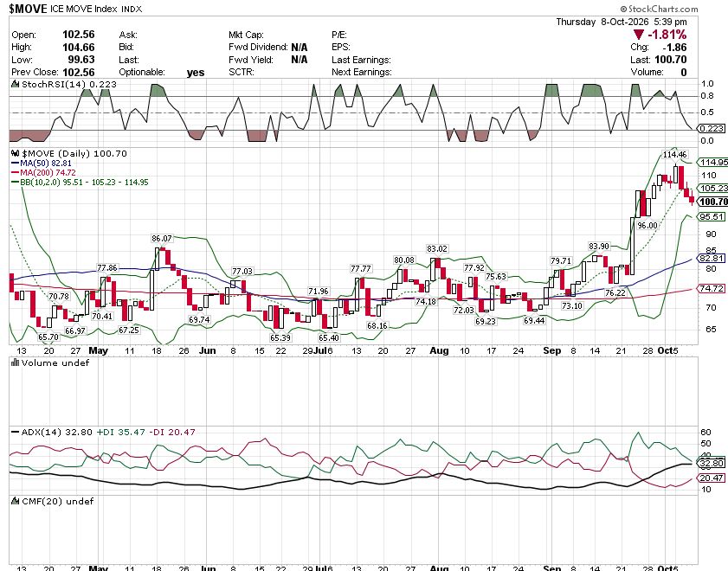Click the icon beside CMF(20) undef
The image size is (728, 571).
pos(16,501)
